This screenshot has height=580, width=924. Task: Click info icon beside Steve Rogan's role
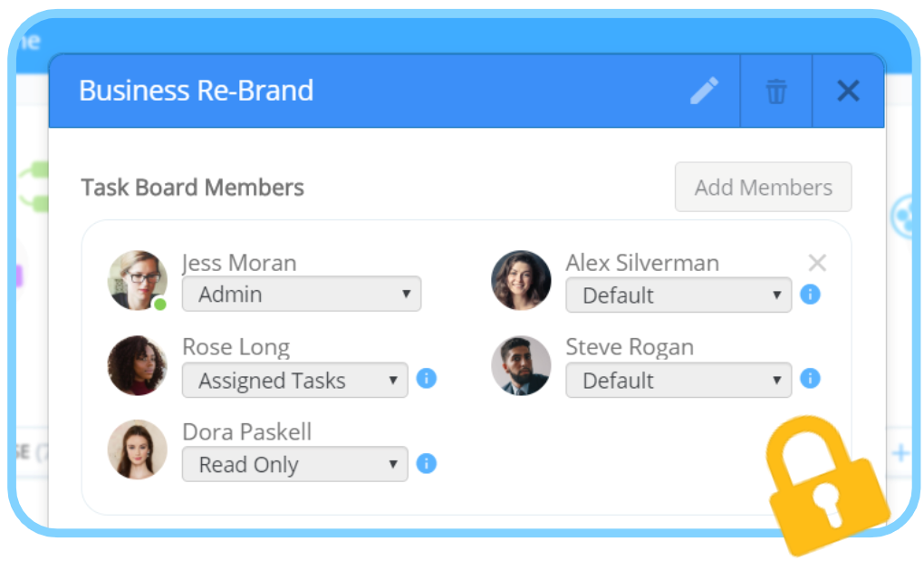click(x=810, y=379)
